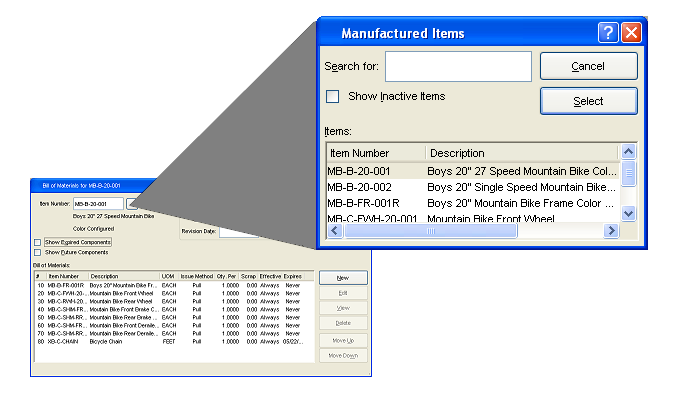Enable Show Expired Components checkbox

tap(37, 243)
